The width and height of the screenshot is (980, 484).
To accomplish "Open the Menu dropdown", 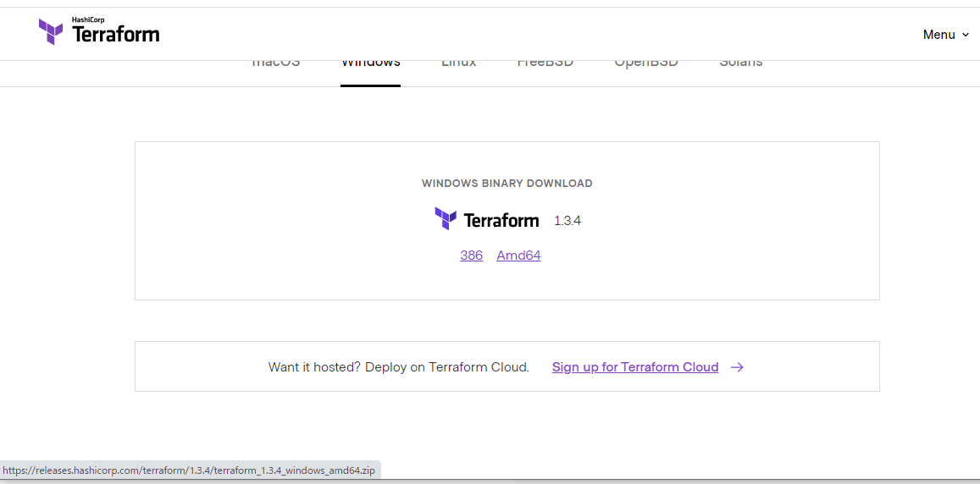I will pyautogui.click(x=946, y=35).
